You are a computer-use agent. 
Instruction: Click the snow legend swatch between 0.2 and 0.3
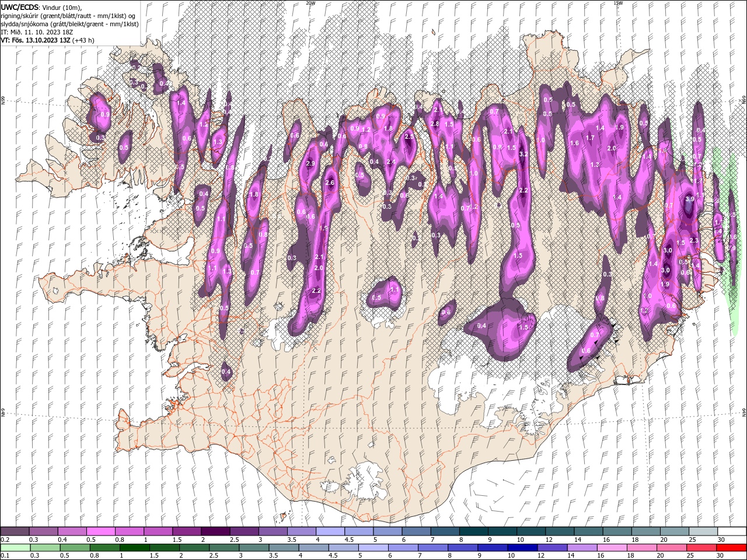15,531
